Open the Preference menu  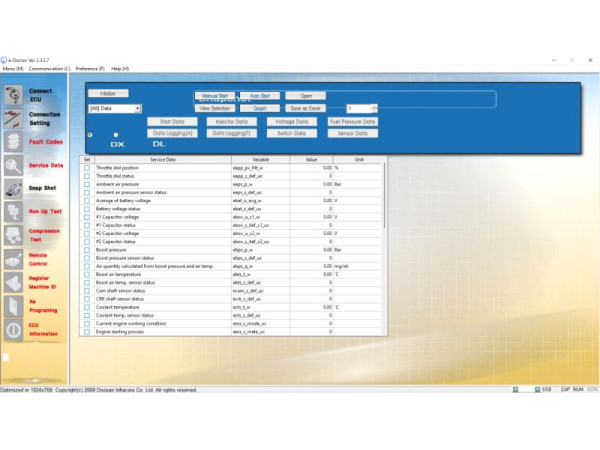coord(90,68)
